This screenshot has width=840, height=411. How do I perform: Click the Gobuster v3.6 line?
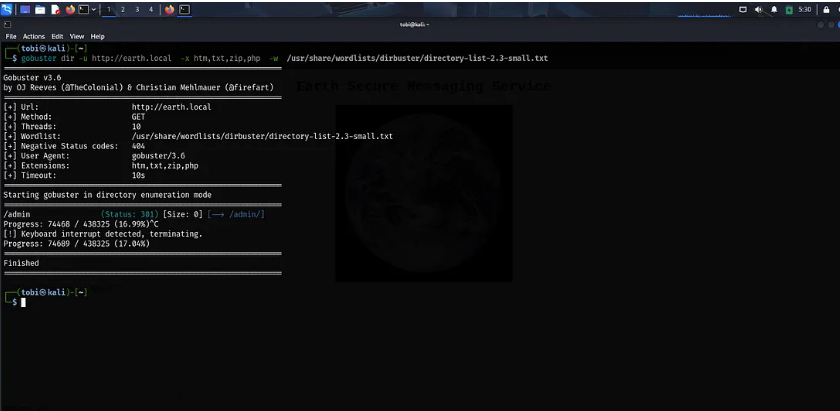click(32, 78)
